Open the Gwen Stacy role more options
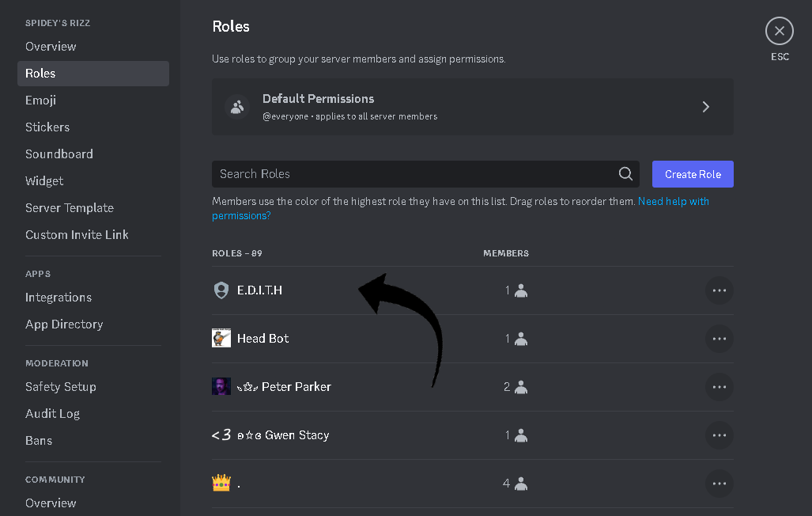 719,435
